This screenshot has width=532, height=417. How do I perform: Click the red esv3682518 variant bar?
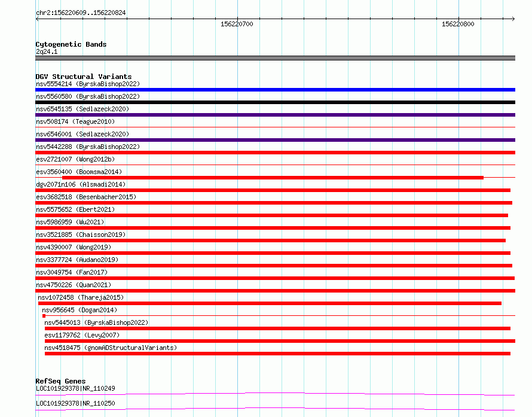pyautogui.click(x=274, y=203)
